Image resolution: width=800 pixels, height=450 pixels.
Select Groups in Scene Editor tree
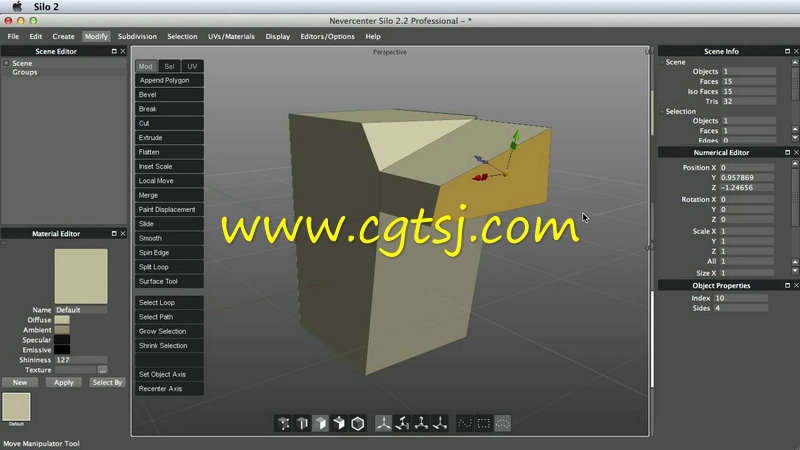(24, 72)
